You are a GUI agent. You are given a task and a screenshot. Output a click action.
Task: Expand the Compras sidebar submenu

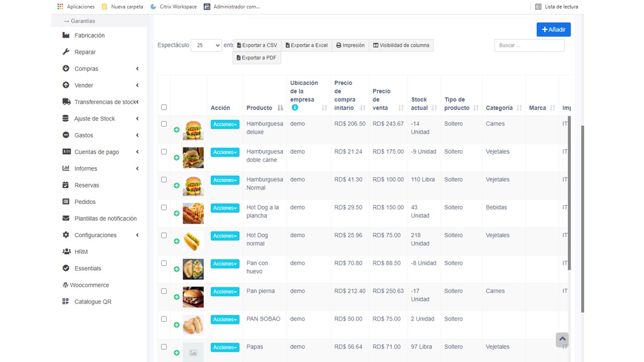[101, 69]
